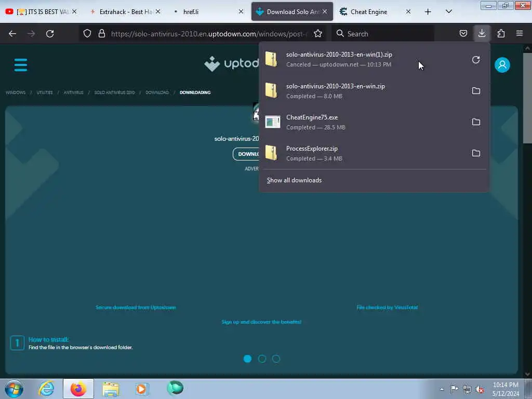Go back to the previous page
Image resolution: width=532 pixels, height=399 pixels.
(x=12, y=34)
